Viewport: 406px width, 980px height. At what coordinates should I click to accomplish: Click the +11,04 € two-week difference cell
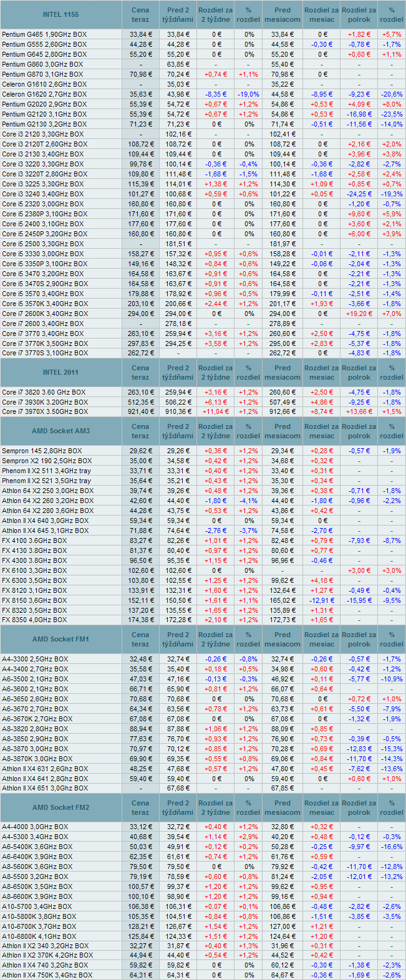point(216,411)
